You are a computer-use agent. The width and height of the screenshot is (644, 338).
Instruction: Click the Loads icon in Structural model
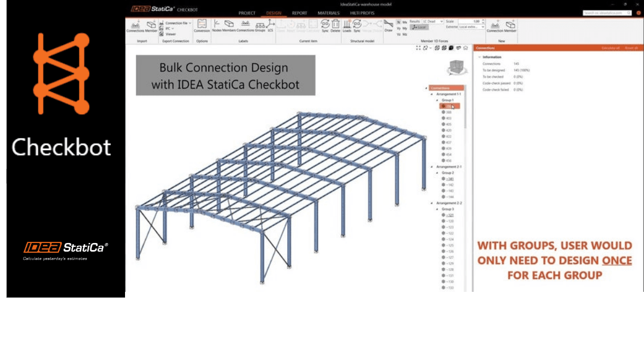(x=347, y=25)
